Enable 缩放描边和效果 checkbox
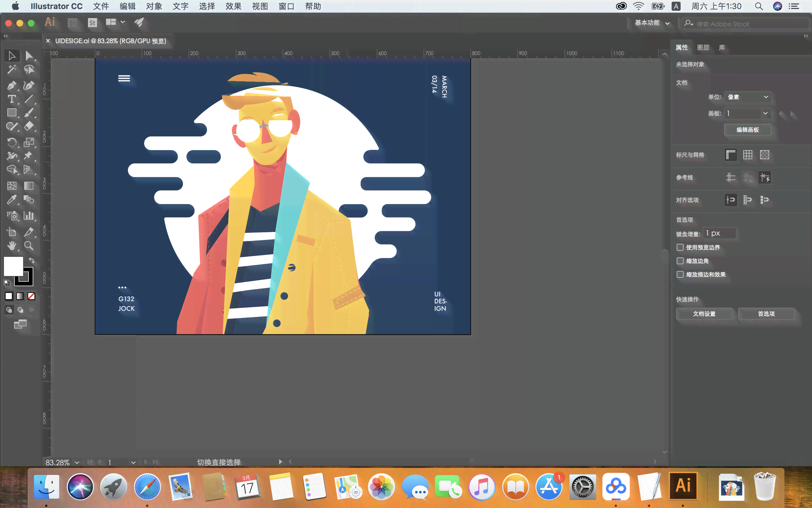Viewport: 812px width, 508px height. click(x=680, y=275)
